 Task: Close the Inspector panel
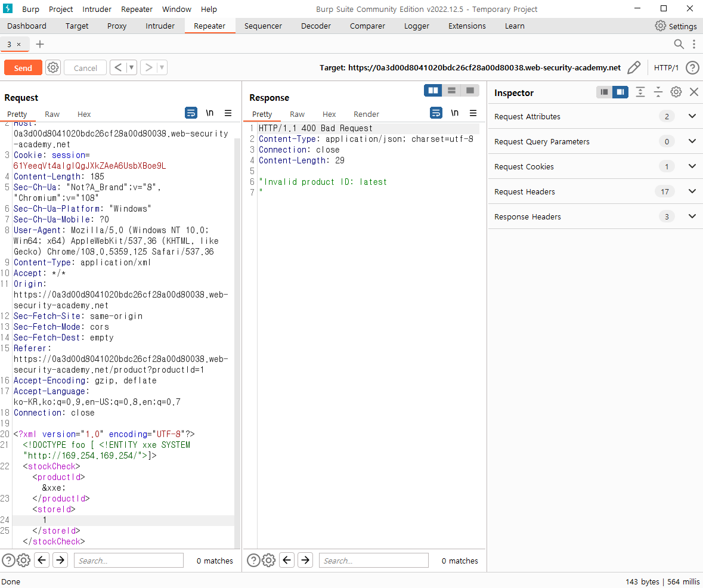(x=694, y=92)
